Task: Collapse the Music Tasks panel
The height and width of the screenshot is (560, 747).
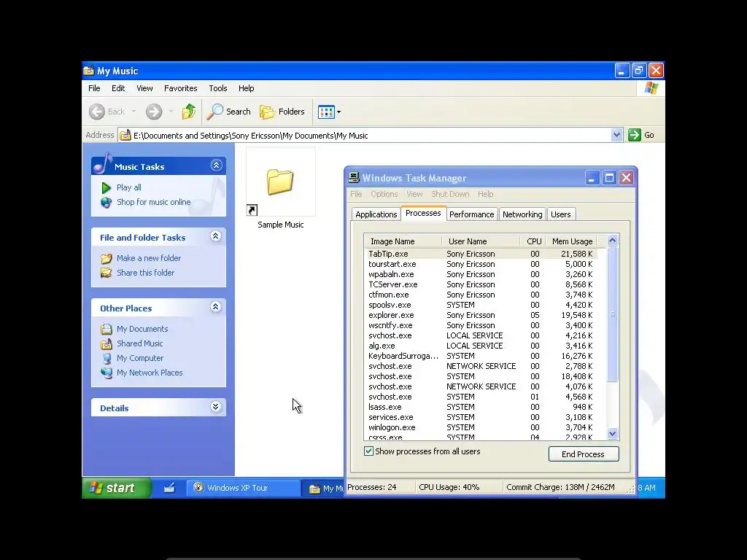Action: coord(216,166)
